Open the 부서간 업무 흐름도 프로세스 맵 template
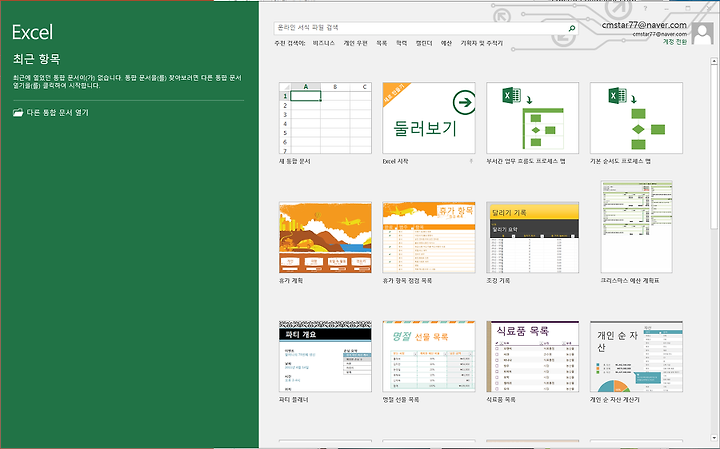 [x=533, y=118]
